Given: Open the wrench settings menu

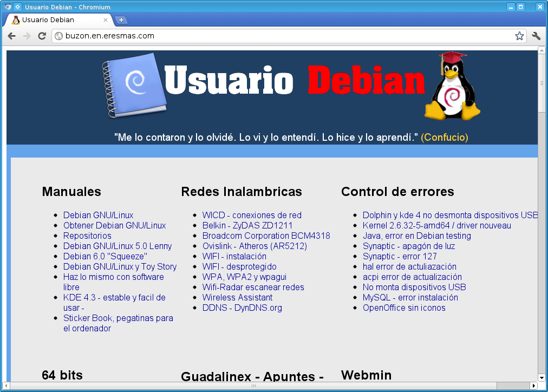Looking at the screenshot, I should click(x=536, y=36).
